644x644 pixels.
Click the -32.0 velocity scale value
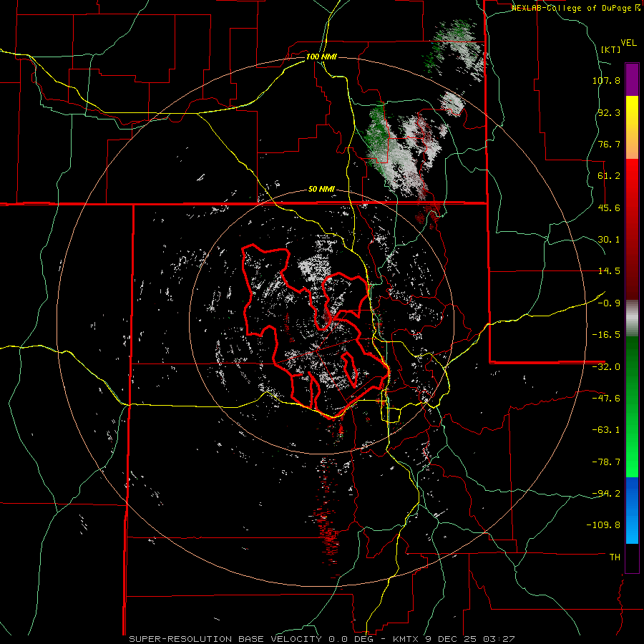(x=606, y=367)
